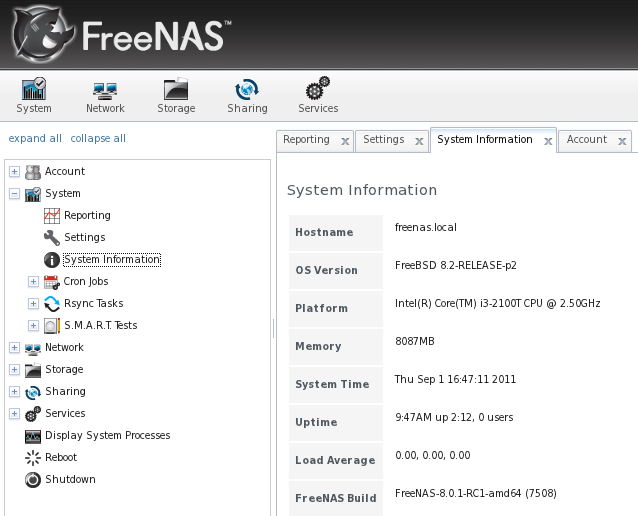Expand the Rsync Tasks node
Viewport: 638px width, 516px height.
coord(33,303)
